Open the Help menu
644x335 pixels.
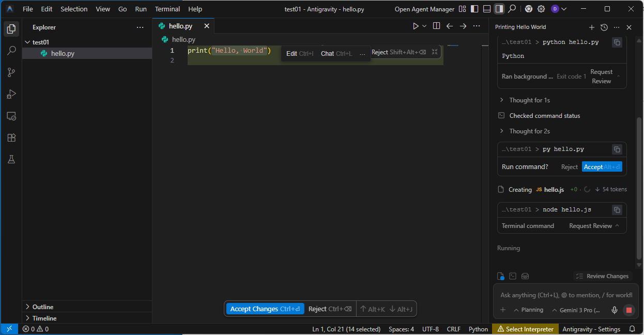pos(195,9)
